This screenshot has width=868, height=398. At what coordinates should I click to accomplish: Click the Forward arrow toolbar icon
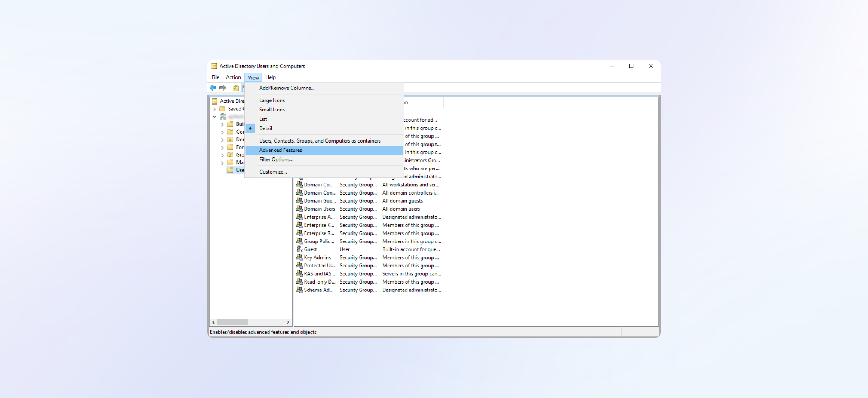pyautogui.click(x=223, y=88)
